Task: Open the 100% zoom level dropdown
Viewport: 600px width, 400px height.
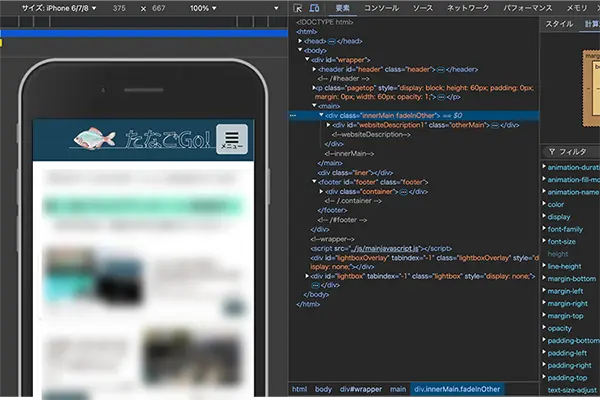Action: tap(205, 8)
